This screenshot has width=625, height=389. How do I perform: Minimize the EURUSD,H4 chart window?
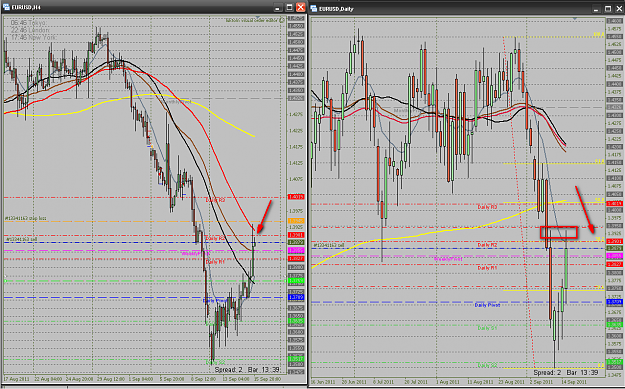coord(278,7)
